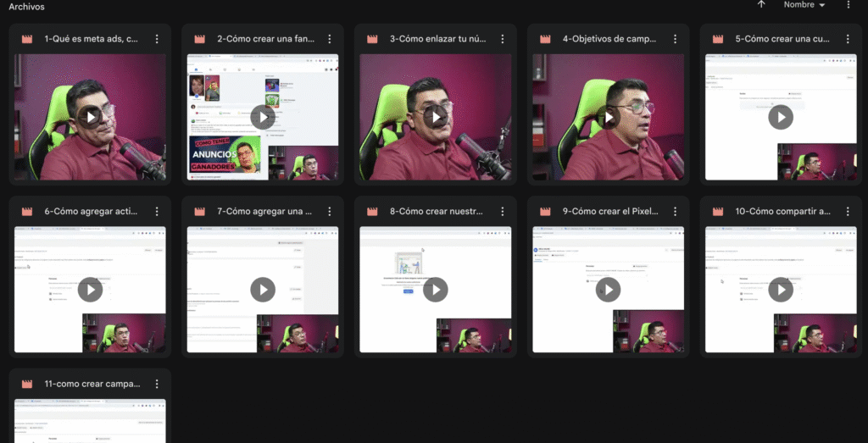Expand options menu for 8-Cómo crear nuestr
868x443 pixels.
pos(503,212)
